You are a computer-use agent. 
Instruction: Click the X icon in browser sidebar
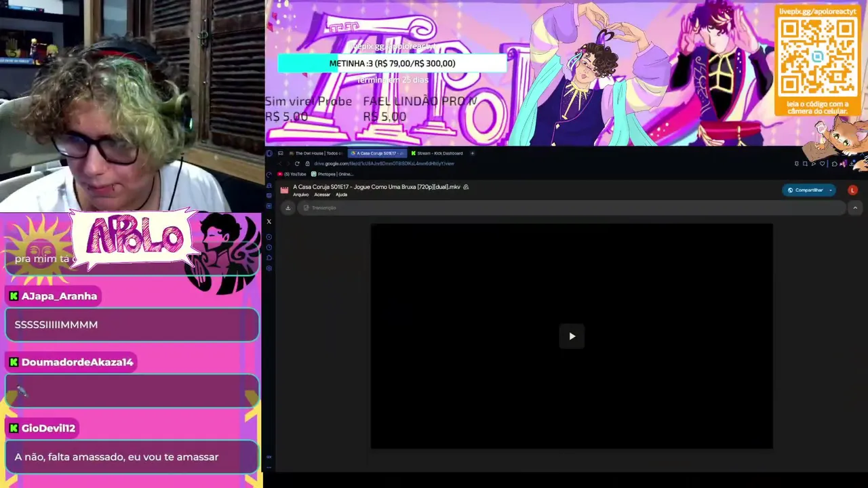pyautogui.click(x=269, y=221)
